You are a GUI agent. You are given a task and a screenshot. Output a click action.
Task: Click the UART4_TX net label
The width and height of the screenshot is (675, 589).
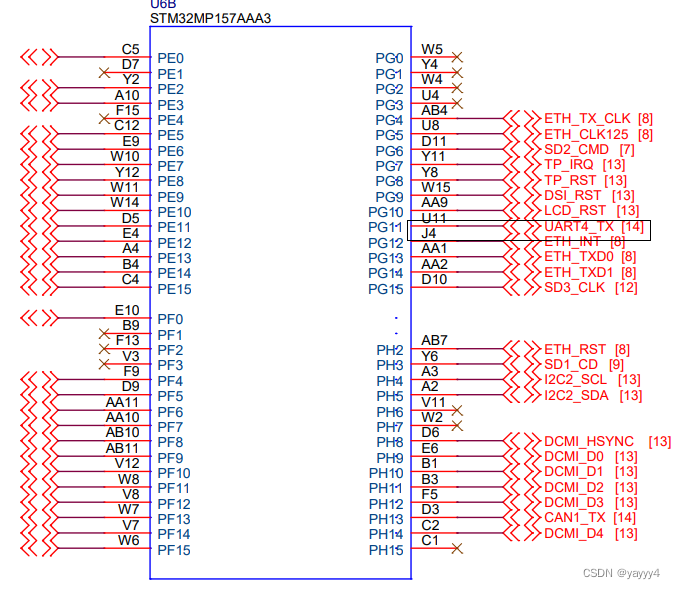579,226
